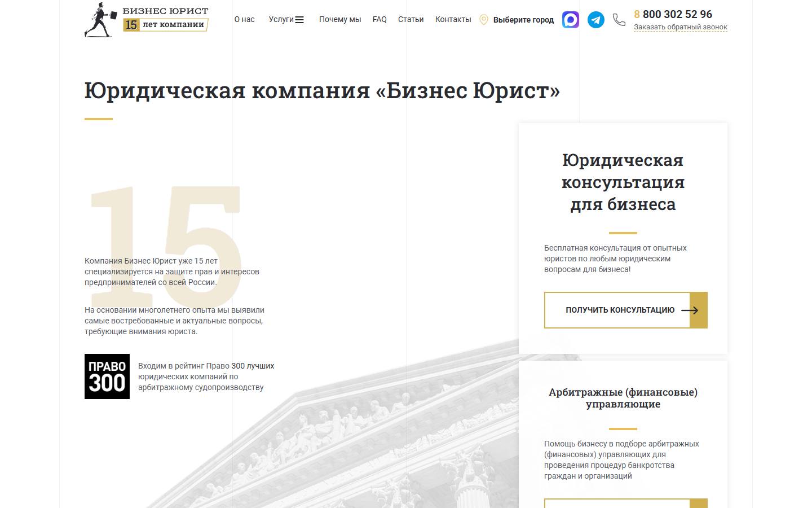
Task: Click the Бизнес Юрист logo
Action: coord(147,20)
